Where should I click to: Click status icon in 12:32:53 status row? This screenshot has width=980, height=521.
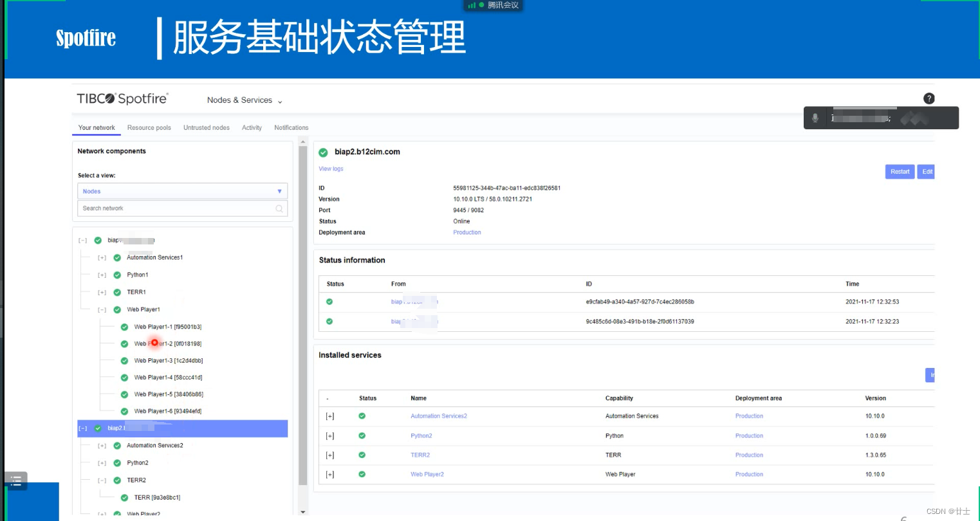329,302
